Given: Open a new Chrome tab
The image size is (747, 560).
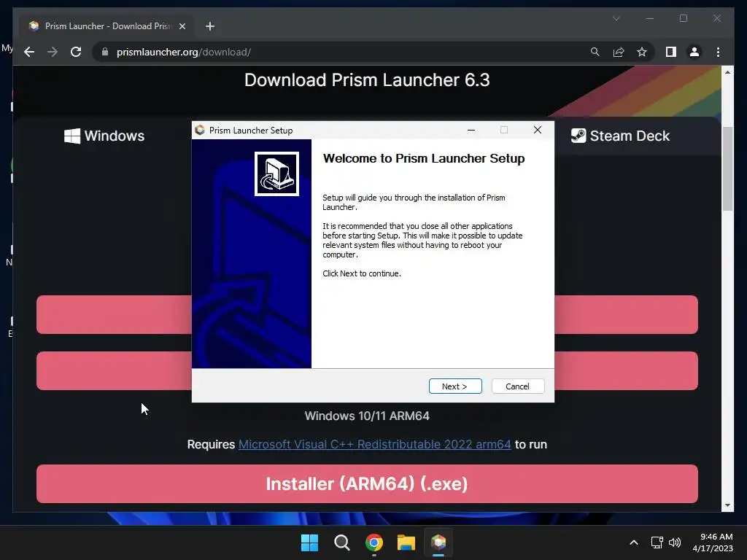Looking at the screenshot, I should (210, 26).
